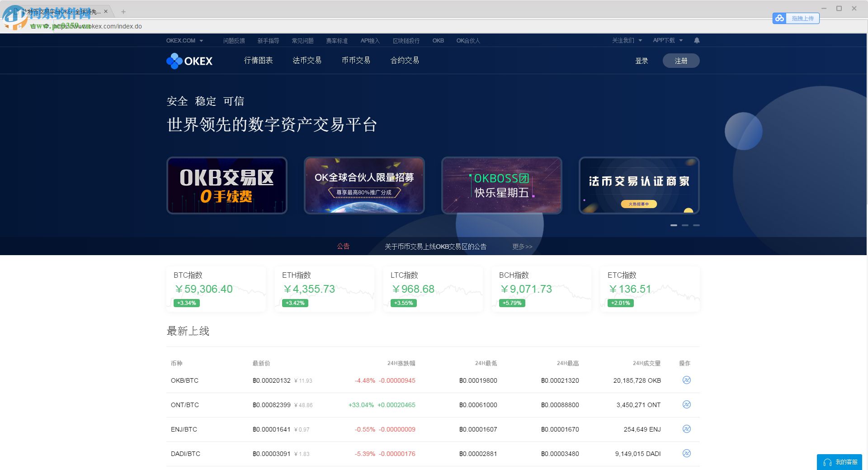Open the ETH指数 card
868x470 pixels.
(x=325, y=289)
